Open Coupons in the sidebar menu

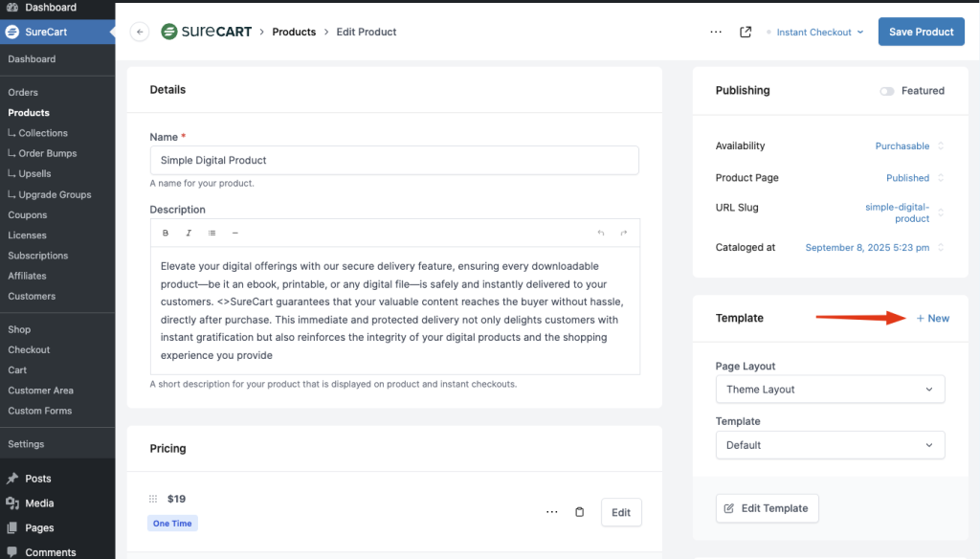(x=27, y=214)
